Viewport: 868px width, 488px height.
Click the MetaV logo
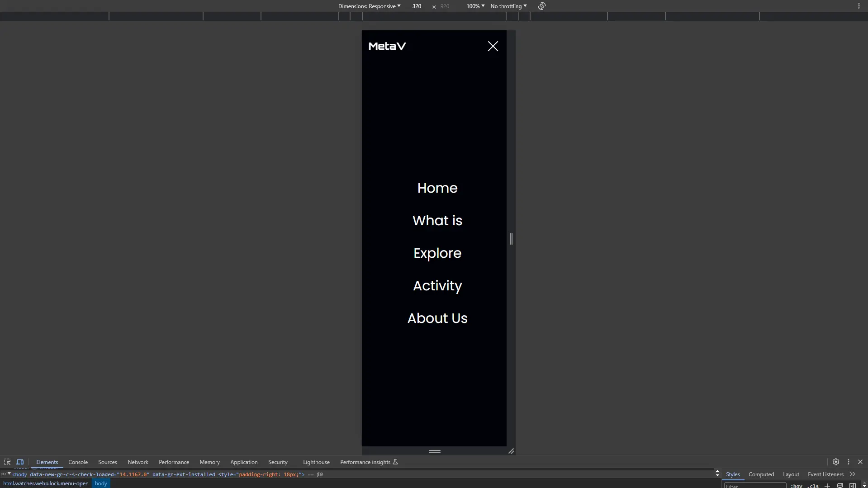coord(387,46)
